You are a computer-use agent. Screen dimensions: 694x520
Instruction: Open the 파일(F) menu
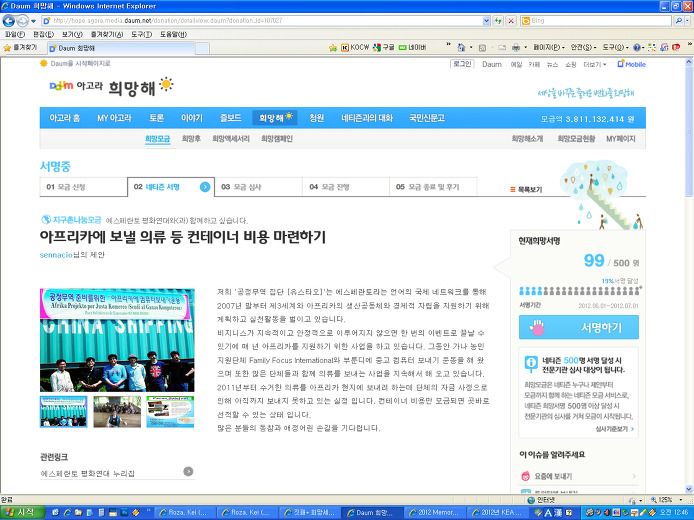click(x=15, y=34)
